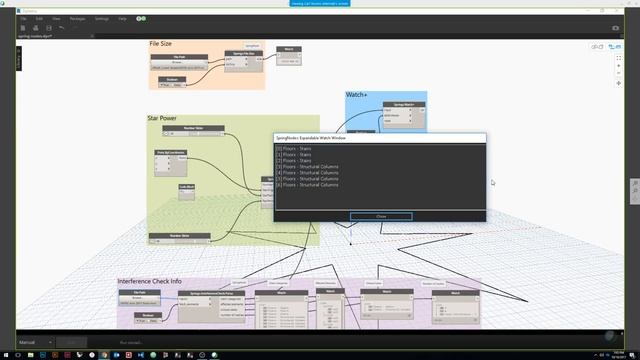Expand the vertical Library side panel
Screen dimensions: 640x360
pyautogui.click(x=19, y=58)
